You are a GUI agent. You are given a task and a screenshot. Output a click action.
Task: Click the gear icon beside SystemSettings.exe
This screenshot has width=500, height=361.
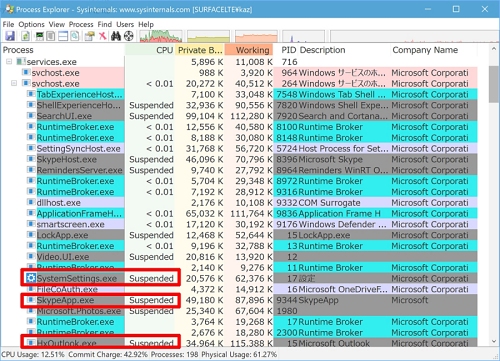[x=31, y=278]
